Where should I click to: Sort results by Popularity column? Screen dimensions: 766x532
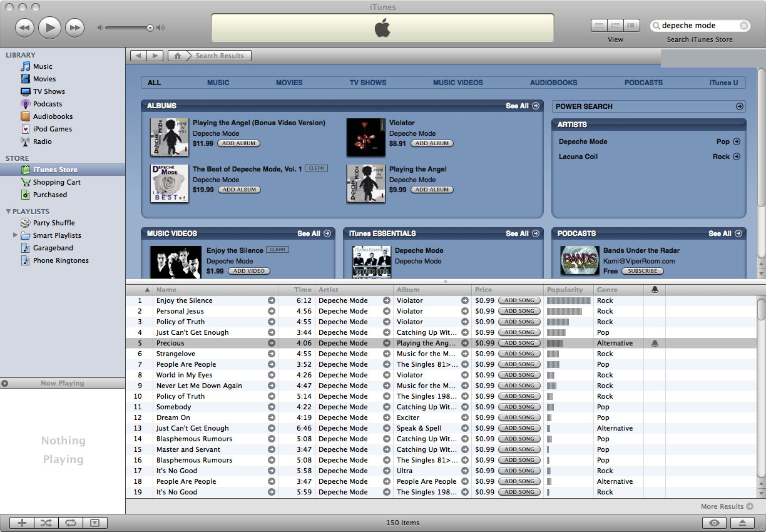coord(568,290)
